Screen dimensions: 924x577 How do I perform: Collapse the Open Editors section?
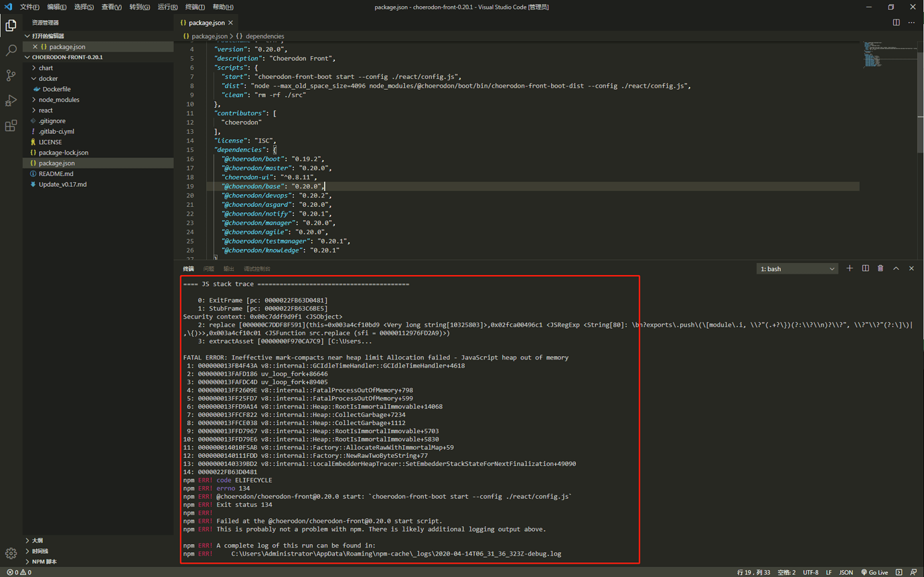click(x=98, y=36)
